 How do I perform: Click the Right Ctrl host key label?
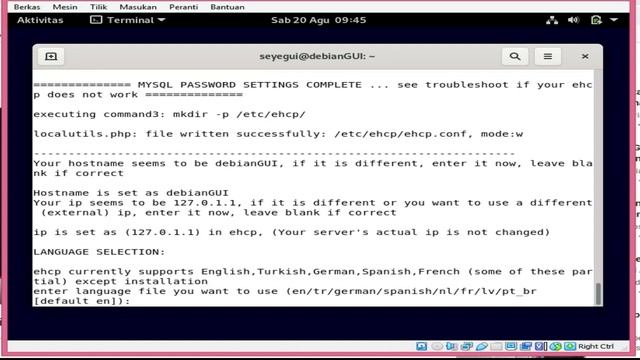596,347
